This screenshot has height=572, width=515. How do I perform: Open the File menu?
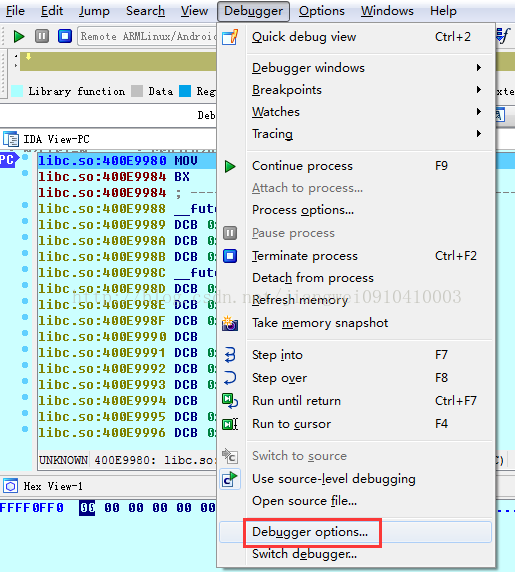tap(15, 11)
